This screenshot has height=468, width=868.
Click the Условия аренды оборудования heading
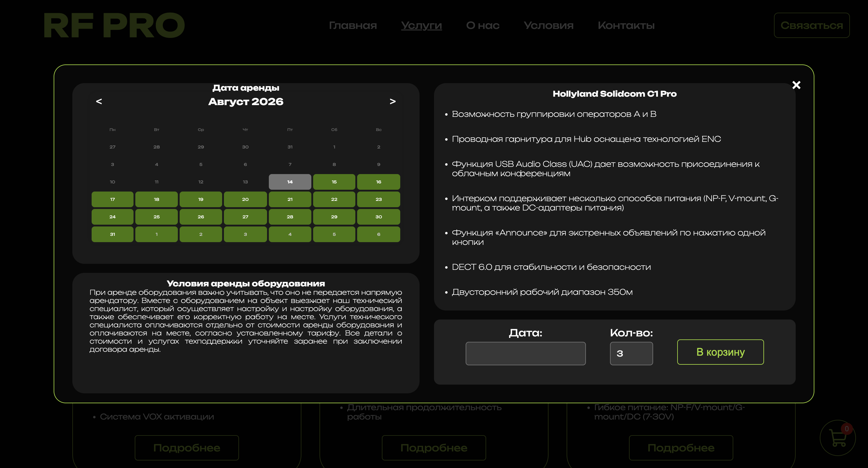246,283
